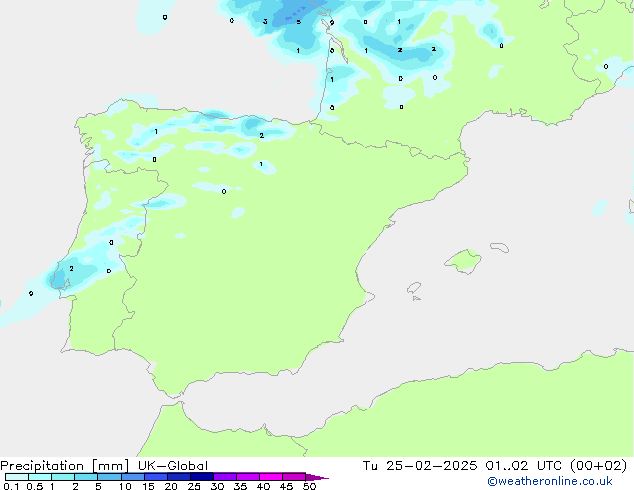The image size is (634, 490).
Task: Pick the 40–45 mm magenta legend swatch
Action: coord(271,477)
